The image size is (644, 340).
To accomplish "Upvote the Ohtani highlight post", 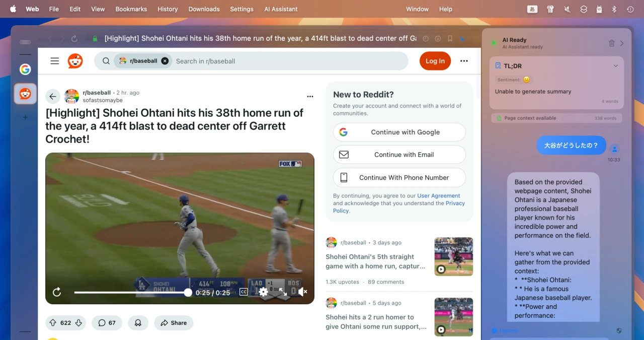I will [53, 323].
